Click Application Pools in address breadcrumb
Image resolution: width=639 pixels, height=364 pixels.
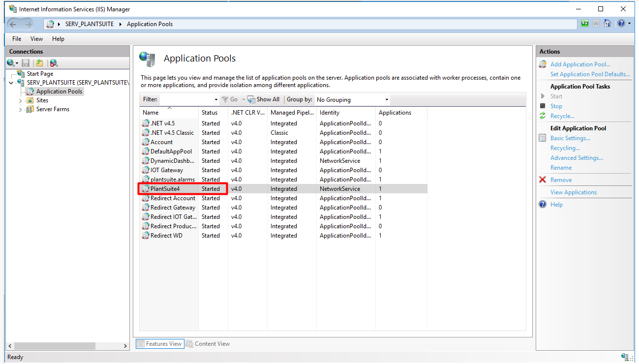tap(150, 24)
